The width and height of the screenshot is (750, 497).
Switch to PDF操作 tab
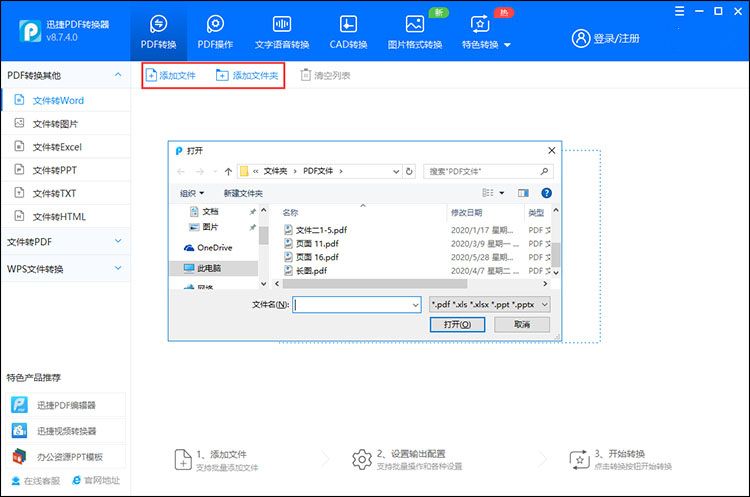tap(215, 33)
